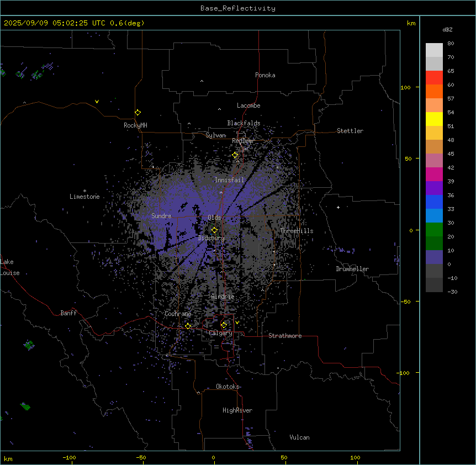Click the white asterisk marker above Limestone
The width and height of the screenshot is (476, 465).
(84, 191)
